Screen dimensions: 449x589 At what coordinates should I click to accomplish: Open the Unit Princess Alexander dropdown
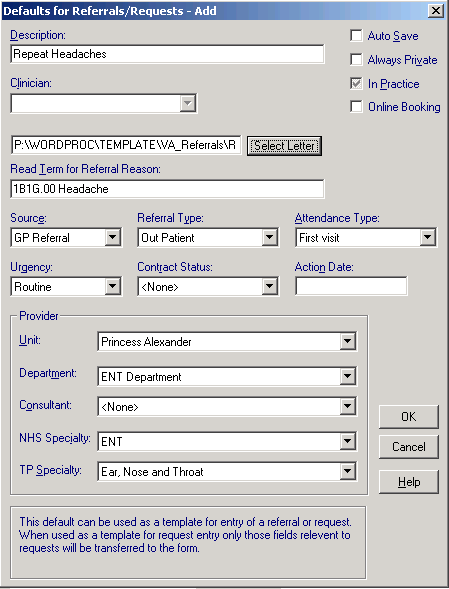[348, 341]
